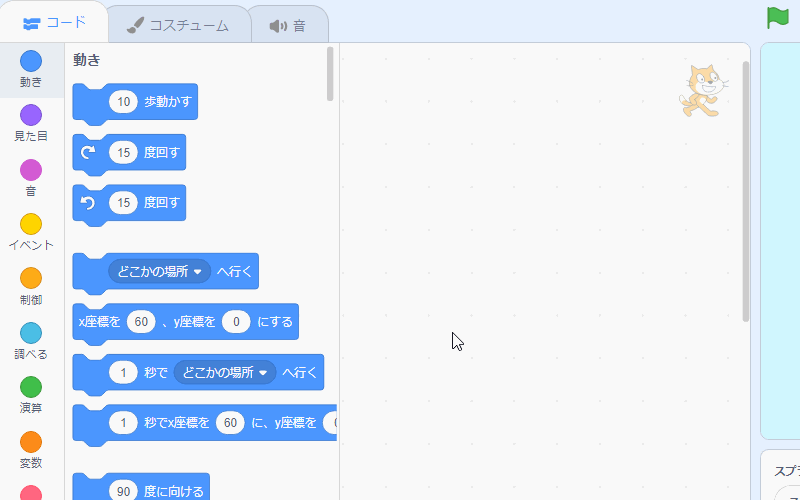Edit x value 60 in にする block

click(141, 322)
